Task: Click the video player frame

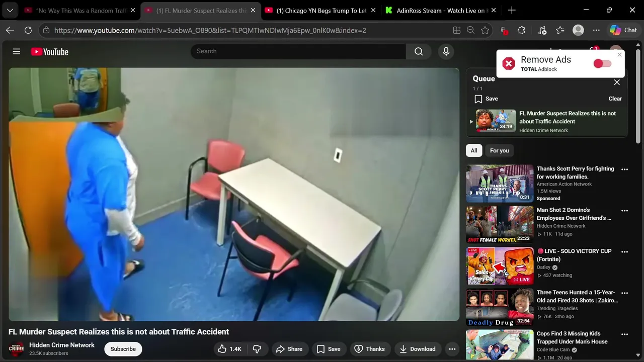Action: (234, 195)
